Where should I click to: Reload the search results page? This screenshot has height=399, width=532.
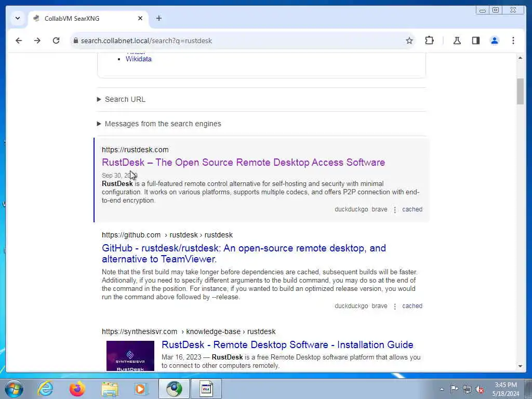pos(56,41)
